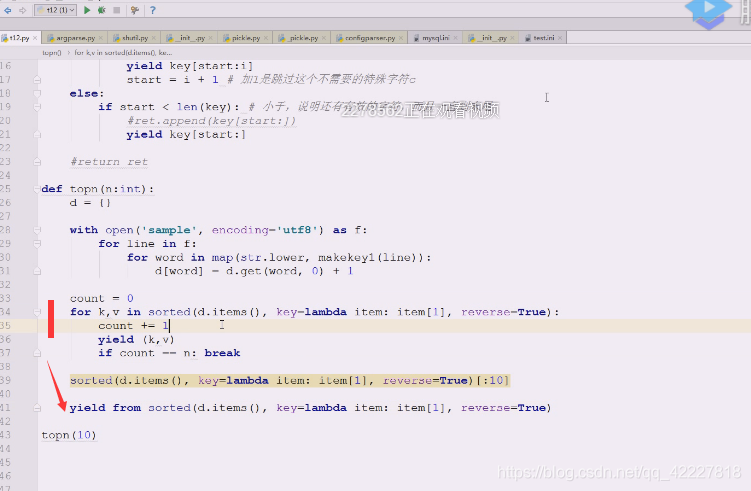Click the gray Stop button in the toolbar
The height and width of the screenshot is (491, 751).
(x=116, y=10)
